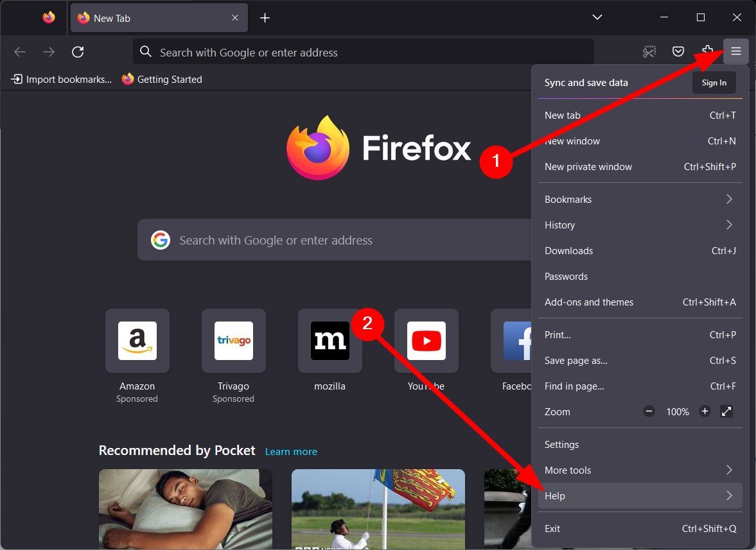756x550 pixels.
Task: Click the Firefox View icon left of tabs
Action: click(49, 18)
